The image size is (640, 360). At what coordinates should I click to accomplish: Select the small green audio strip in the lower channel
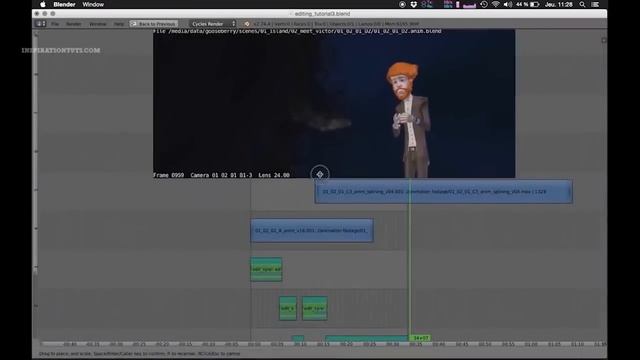288,308
